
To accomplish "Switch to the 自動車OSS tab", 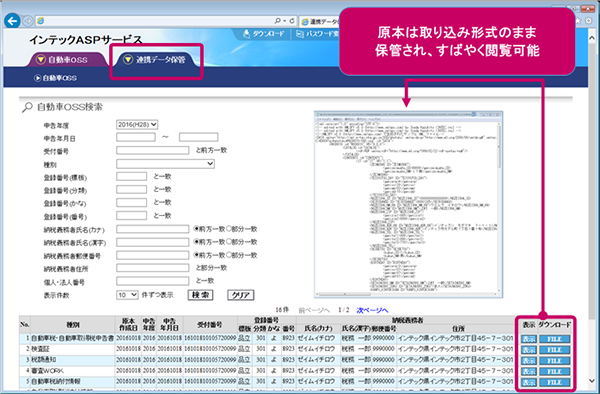I will [x=67, y=60].
